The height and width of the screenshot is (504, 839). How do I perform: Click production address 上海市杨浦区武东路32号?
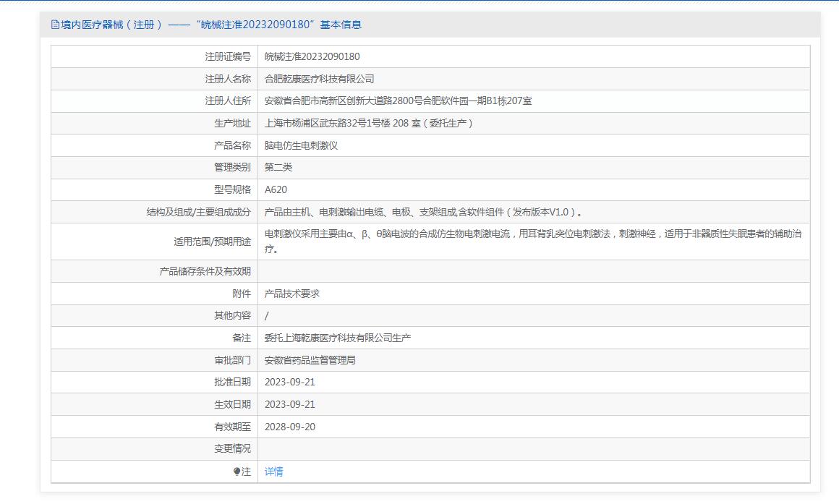369,124
